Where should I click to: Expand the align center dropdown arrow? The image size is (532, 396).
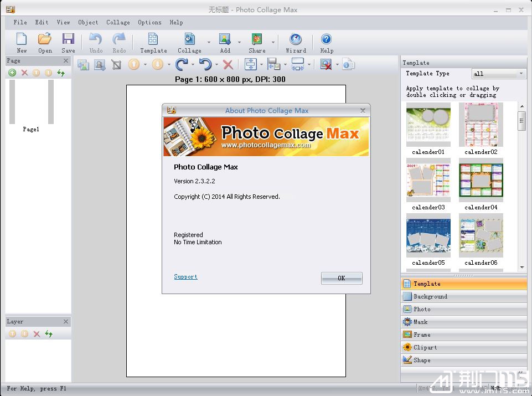pyautogui.click(x=262, y=64)
